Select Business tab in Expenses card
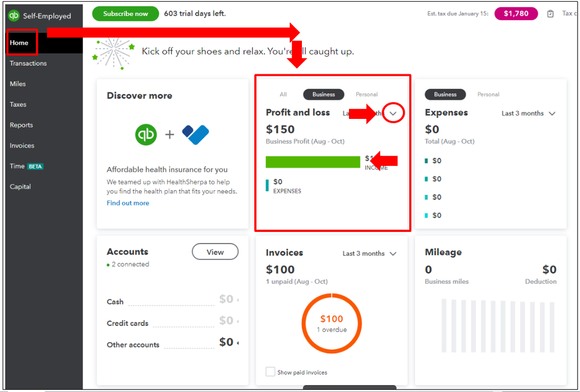The height and width of the screenshot is (392, 580). tap(445, 94)
